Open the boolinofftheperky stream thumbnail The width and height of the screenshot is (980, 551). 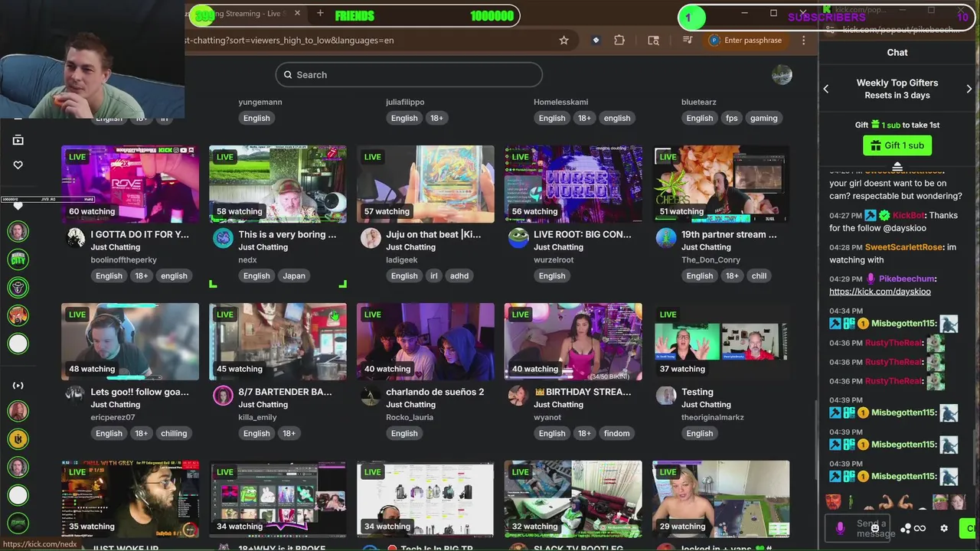click(x=130, y=184)
